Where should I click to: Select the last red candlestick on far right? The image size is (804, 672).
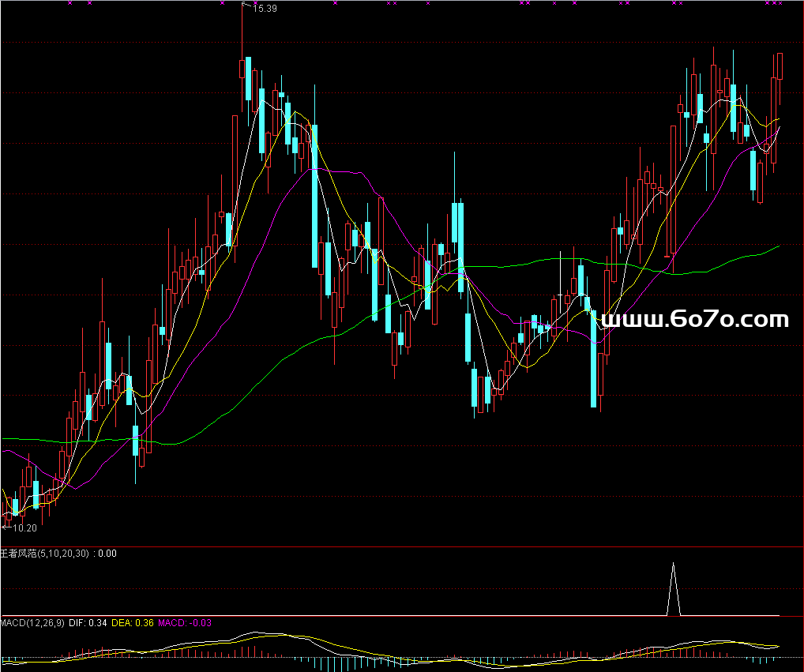point(780,66)
